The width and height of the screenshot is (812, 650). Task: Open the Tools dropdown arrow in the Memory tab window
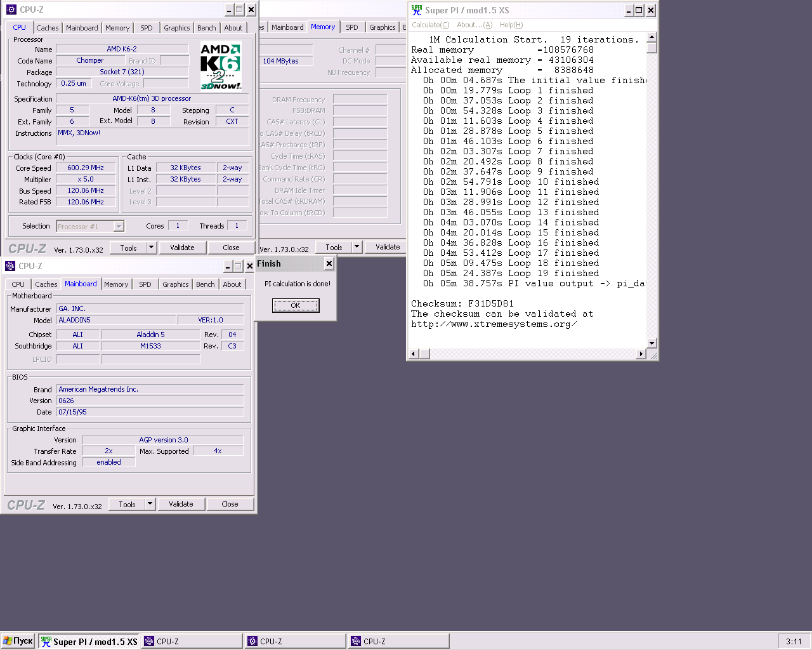[x=357, y=247]
